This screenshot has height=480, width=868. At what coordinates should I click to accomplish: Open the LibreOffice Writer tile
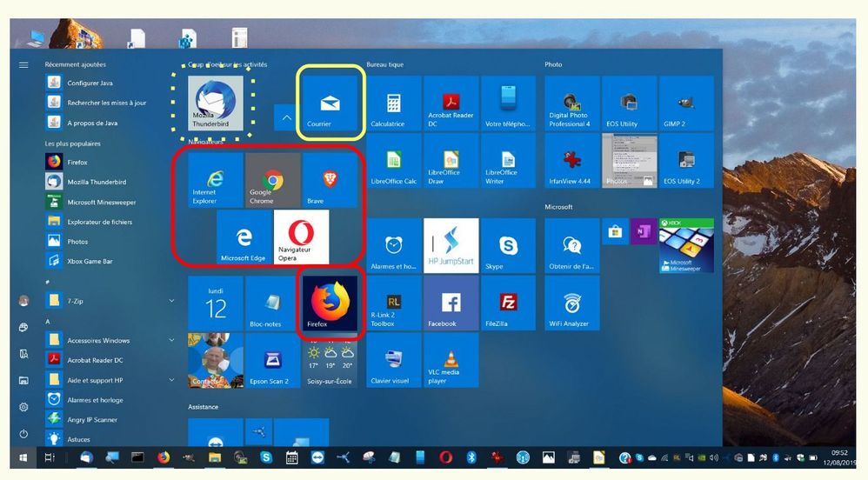pyautogui.click(x=508, y=161)
